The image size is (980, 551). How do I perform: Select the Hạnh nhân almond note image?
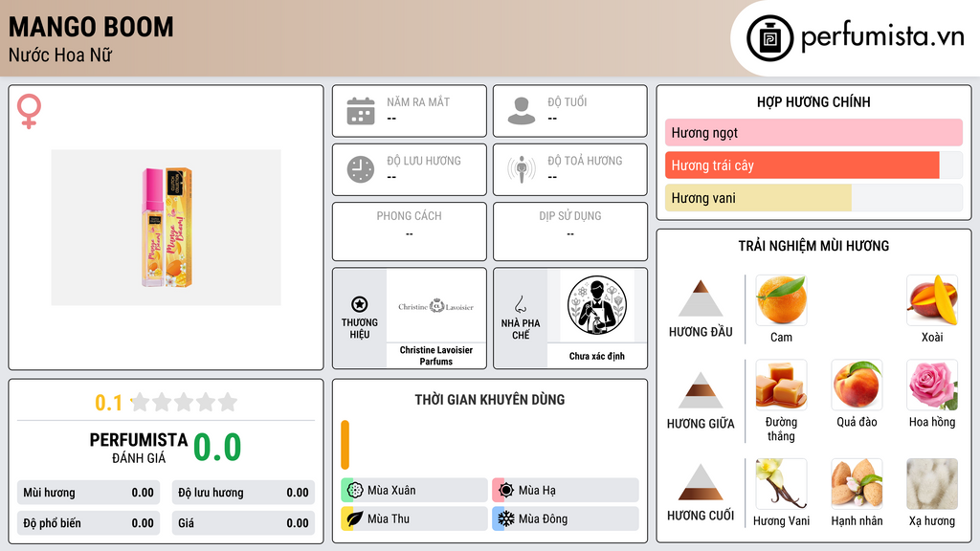coord(857,483)
